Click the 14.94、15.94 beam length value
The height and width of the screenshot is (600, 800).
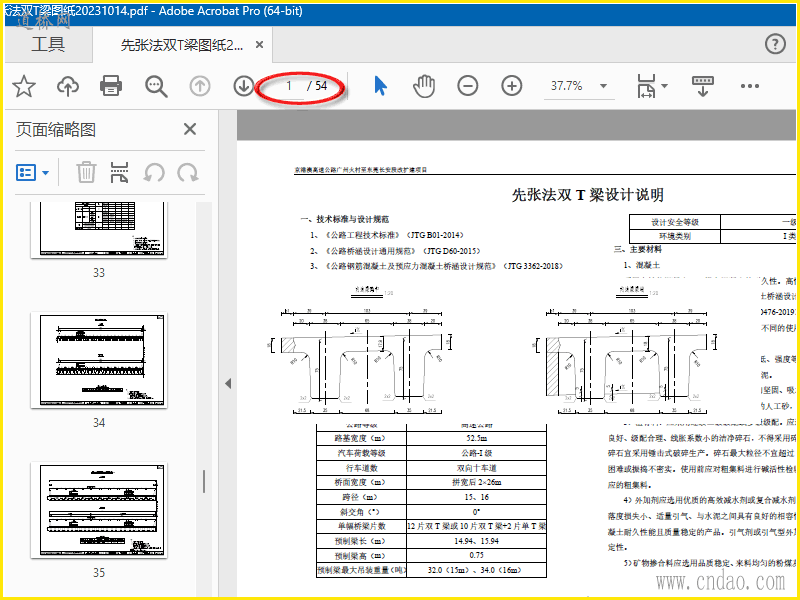[x=477, y=540]
